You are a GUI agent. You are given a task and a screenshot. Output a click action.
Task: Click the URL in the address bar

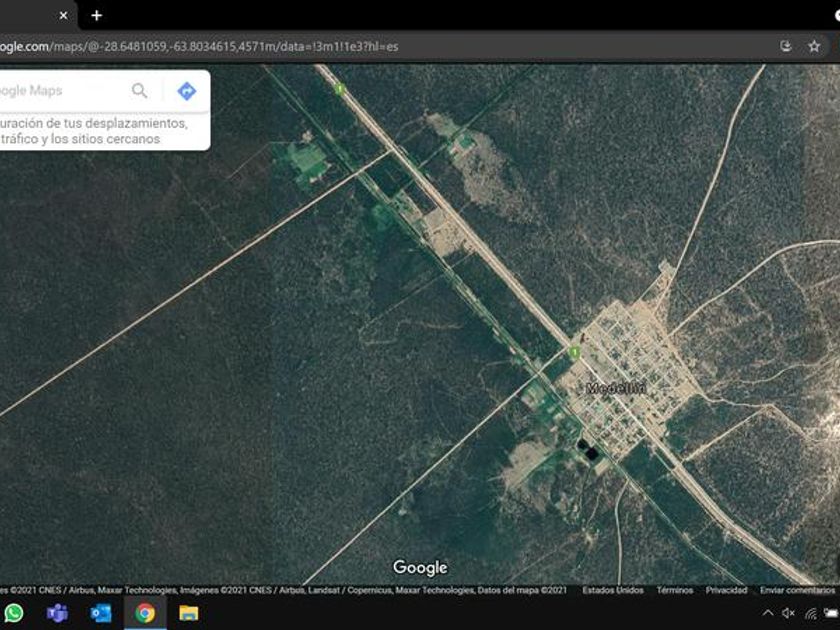[x=200, y=46]
